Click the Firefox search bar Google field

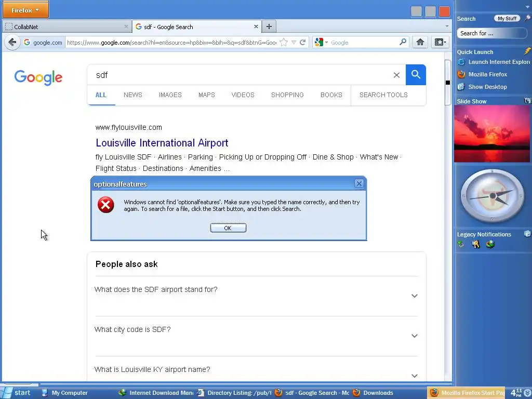tap(364, 43)
